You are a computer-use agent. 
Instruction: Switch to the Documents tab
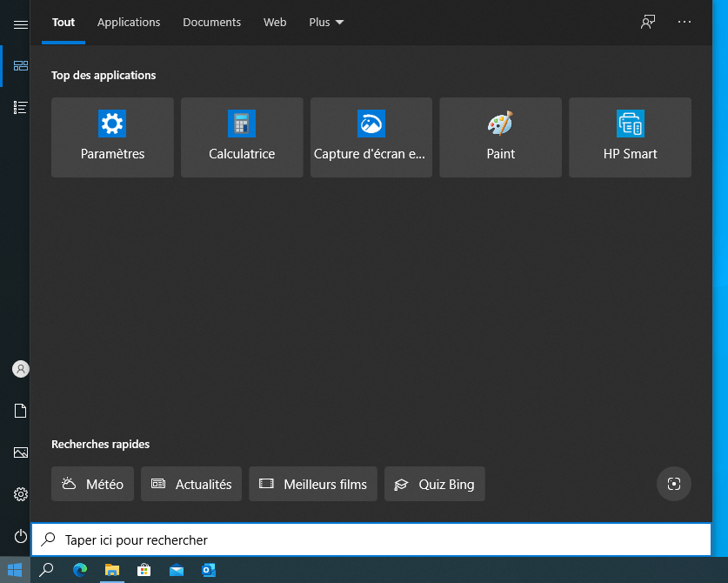[x=211, y=23]
